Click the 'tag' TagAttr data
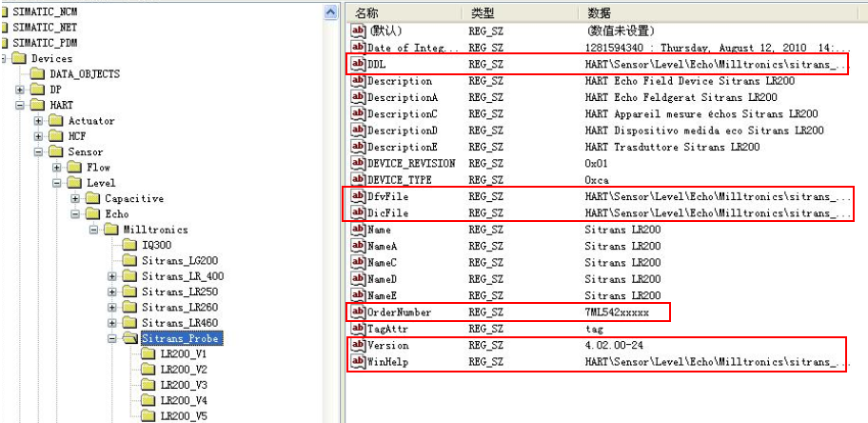 (x=594, y=330)
